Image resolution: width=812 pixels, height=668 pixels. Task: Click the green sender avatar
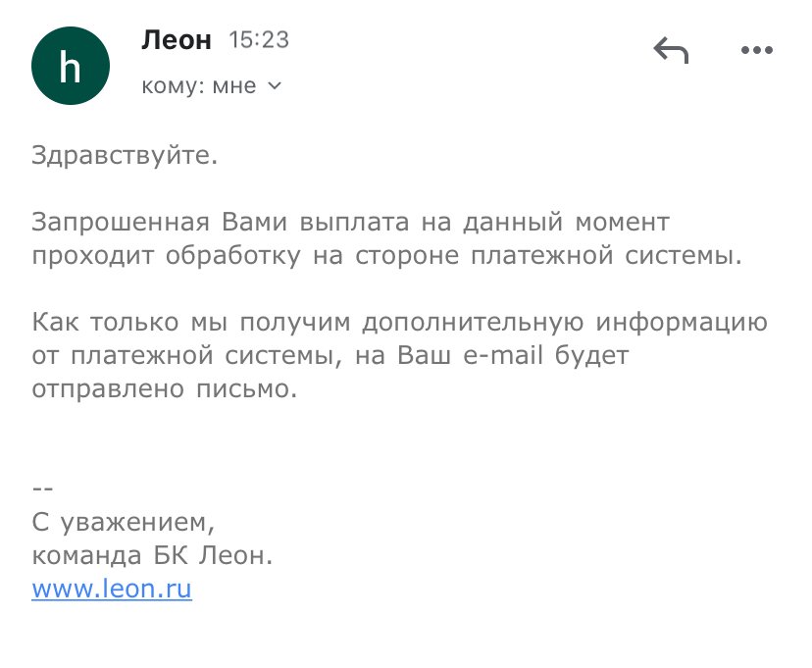click(72, 66)
